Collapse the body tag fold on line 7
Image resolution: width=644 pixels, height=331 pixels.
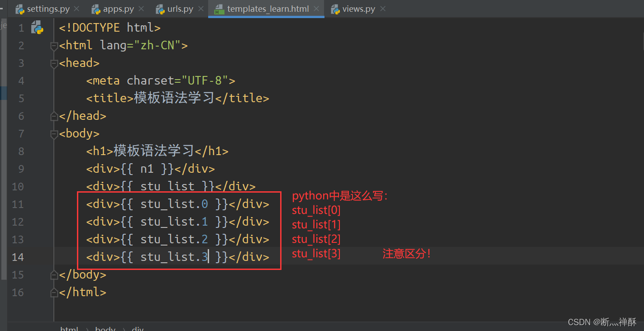pos(54,134)
